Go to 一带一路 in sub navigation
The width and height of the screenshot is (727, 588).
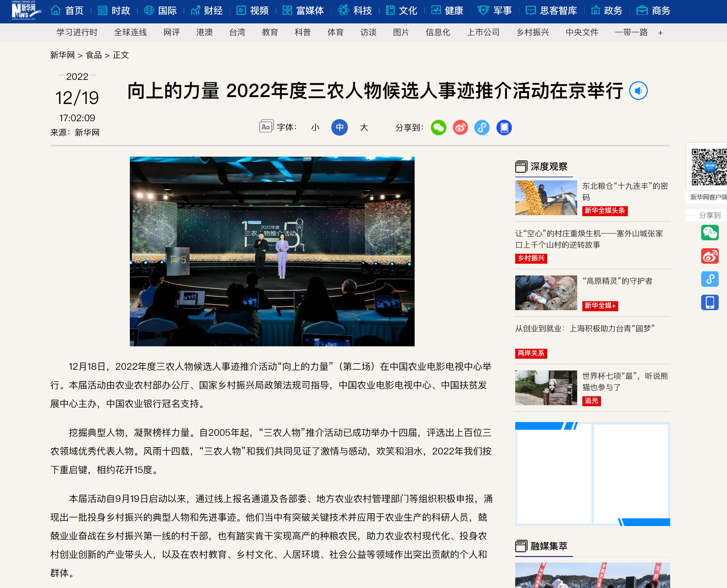(631, 32)
